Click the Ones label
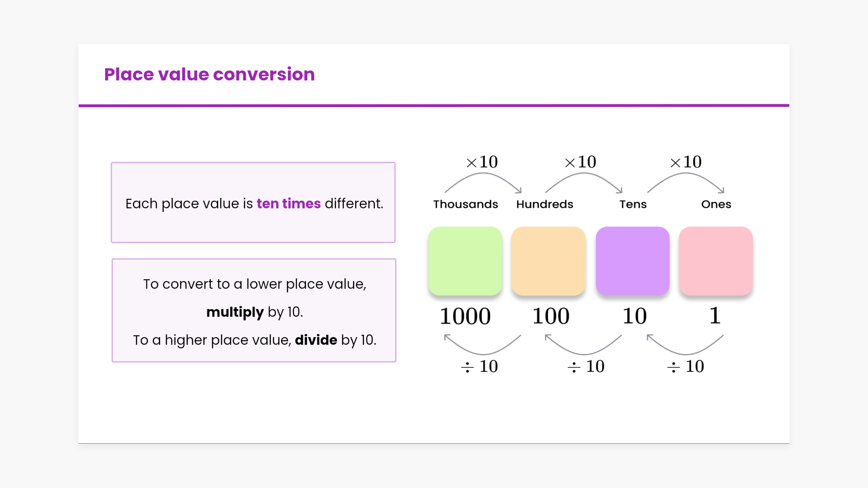This screenshot has width=868, height=488. [716, 204]
